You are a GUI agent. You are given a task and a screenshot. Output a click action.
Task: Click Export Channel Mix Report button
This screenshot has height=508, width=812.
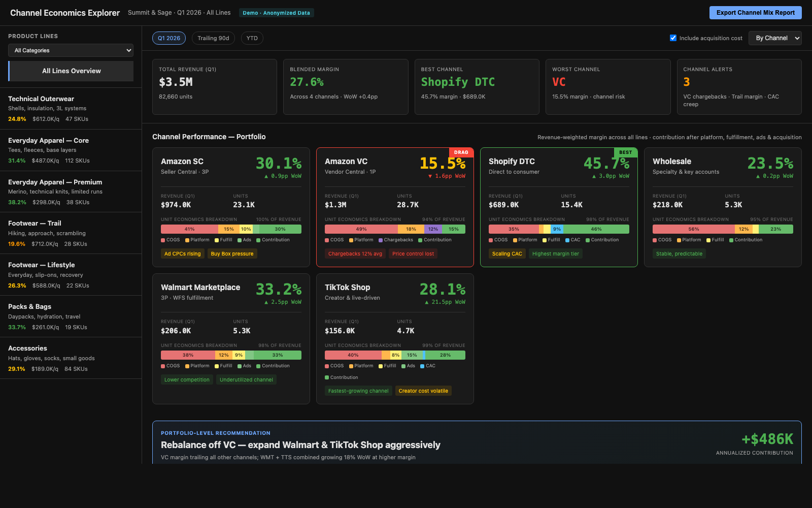[x=755, y=13]
